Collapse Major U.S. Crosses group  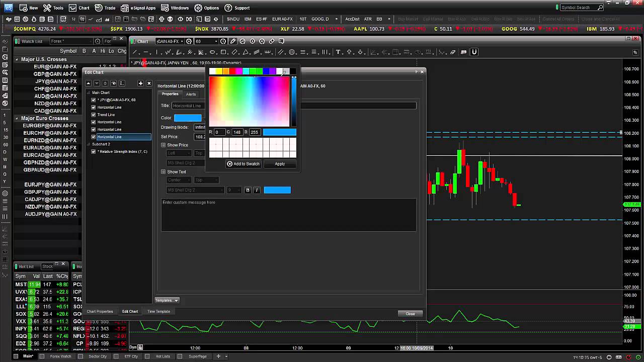click(x=17, y=59)
